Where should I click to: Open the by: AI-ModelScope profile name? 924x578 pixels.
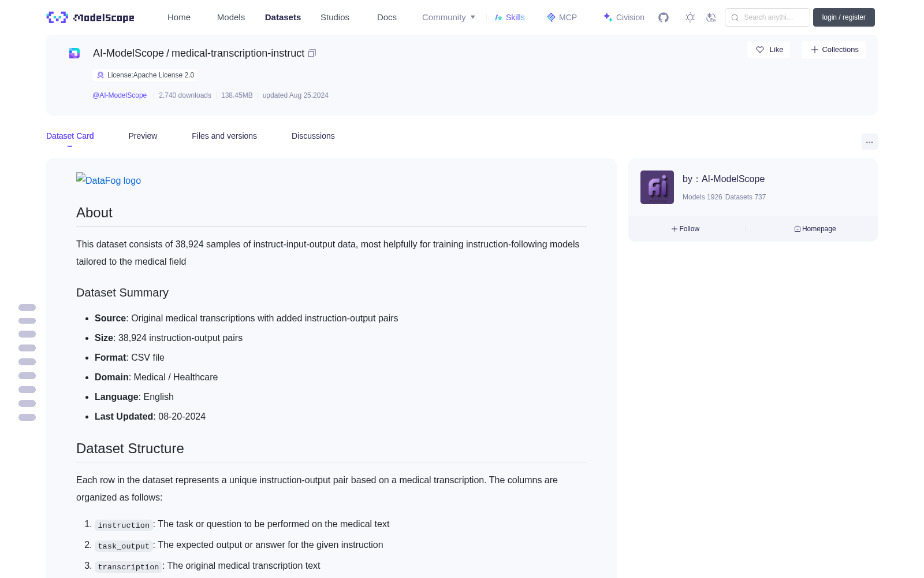724,179
